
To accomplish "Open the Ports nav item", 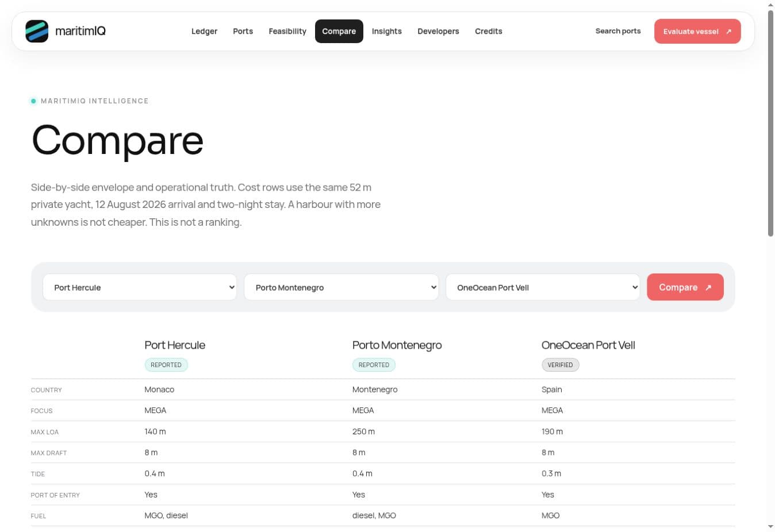I will pos(243,32).
